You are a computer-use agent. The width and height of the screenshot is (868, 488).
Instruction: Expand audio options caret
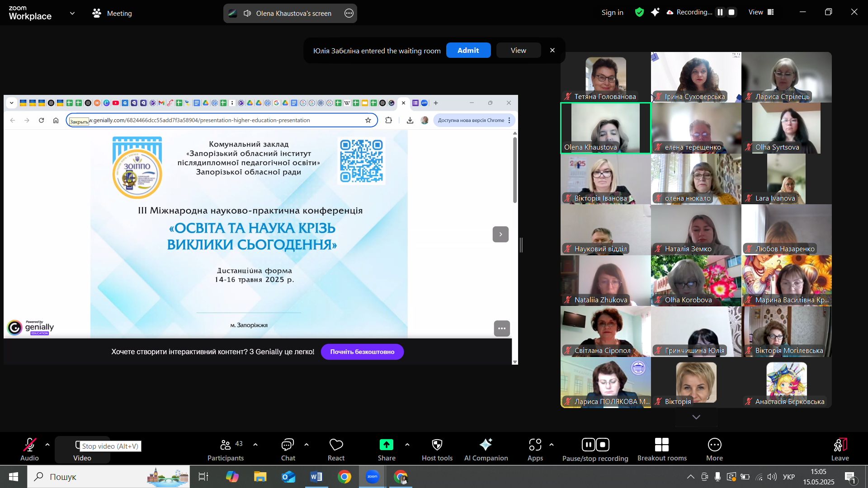coord(47,445)
